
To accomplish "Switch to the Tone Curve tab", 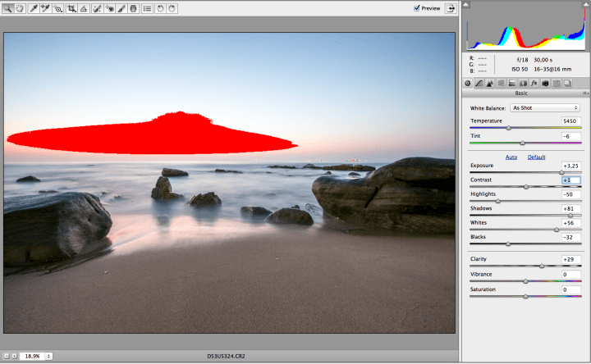I will click(479, 83).
